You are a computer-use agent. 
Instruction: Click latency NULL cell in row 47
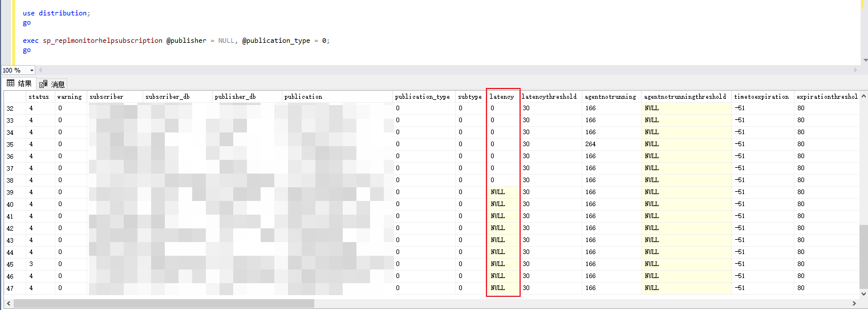504,288
